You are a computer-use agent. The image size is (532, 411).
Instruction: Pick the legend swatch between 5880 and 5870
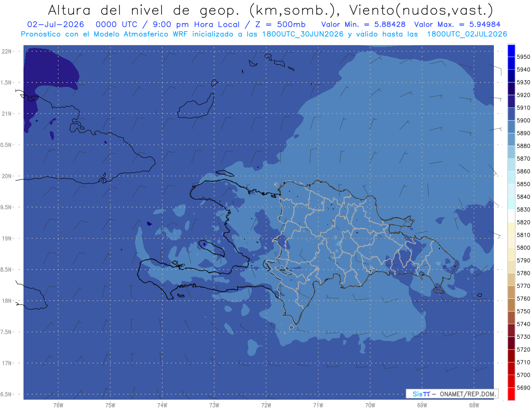click(x=511, y=152)
